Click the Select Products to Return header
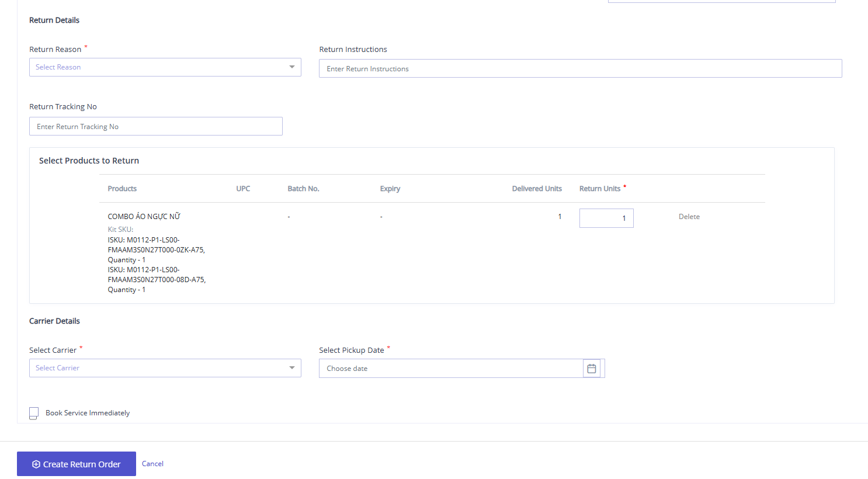The image size is (868, 479). pyautogui.click(x=89, y=160)
